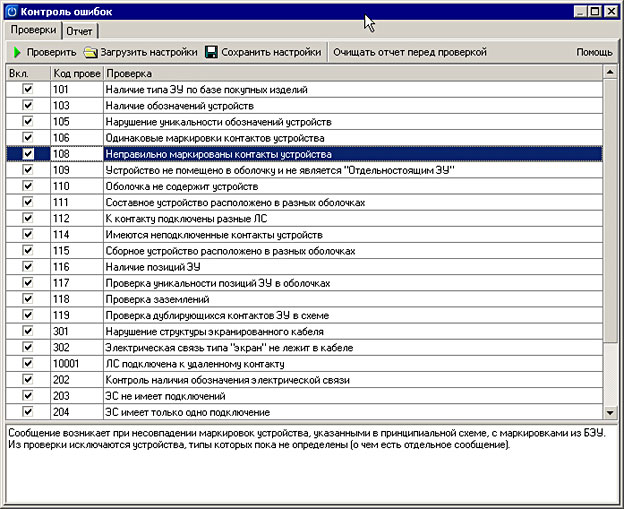Image resolution: width=624 pixels, height=509 pixels.
Task: Click the scrollbar down arrow
Action: pos(610,412)
